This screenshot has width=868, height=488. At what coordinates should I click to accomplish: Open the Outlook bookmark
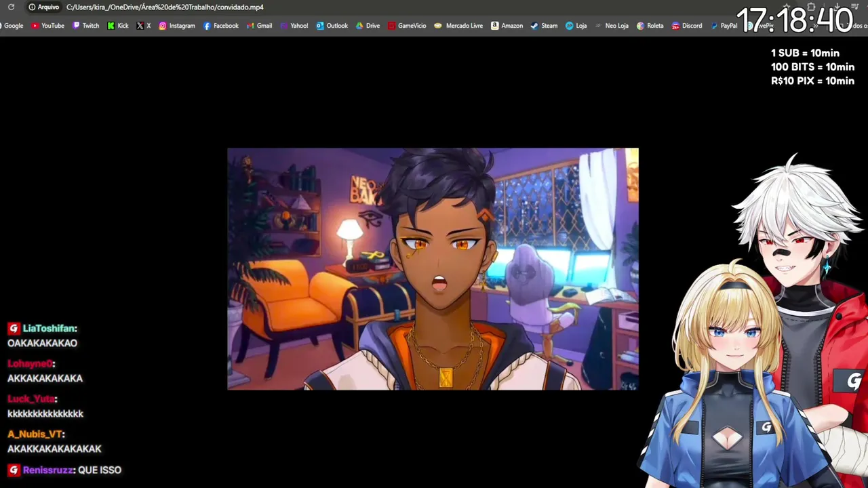point(332,26)
